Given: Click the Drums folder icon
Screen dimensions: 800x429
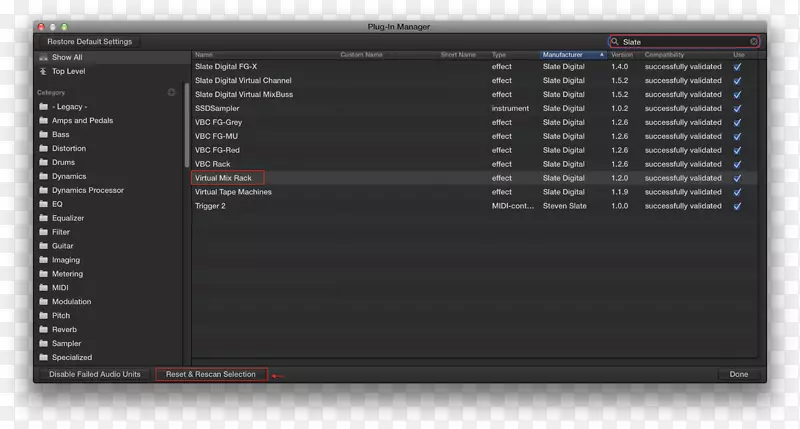Looking at the screenshot, I should pos(44,162).
